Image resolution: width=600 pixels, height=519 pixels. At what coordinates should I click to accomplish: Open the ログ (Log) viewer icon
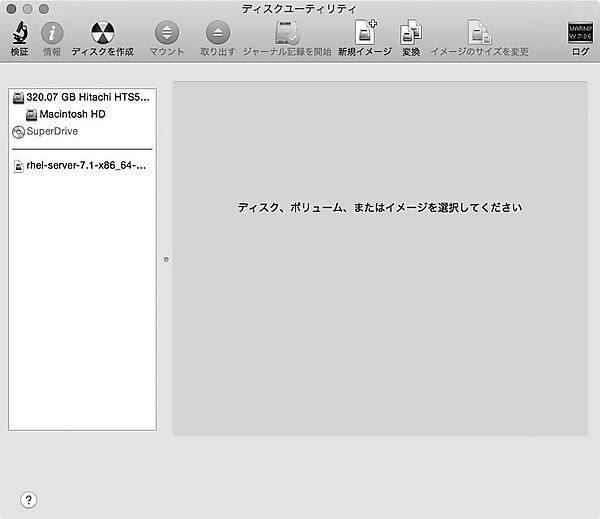pyautogui.click(x=580, y=33)
